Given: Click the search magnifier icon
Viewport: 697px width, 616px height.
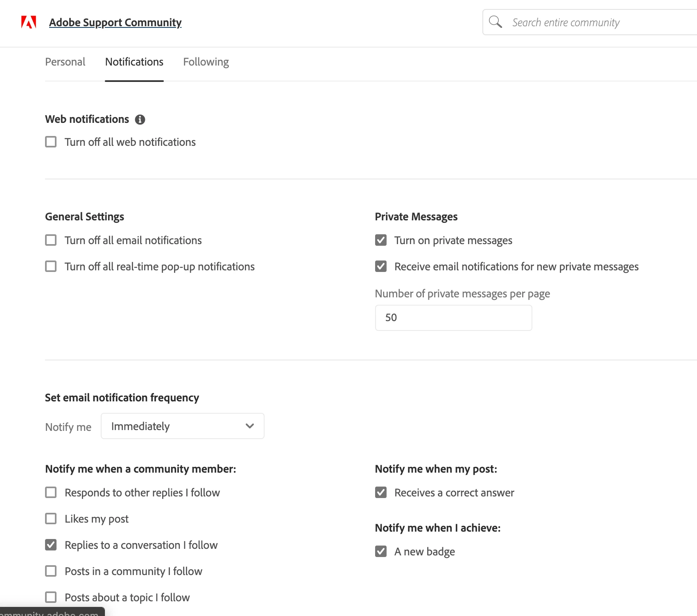Looking at the screenshot, I should pyautogui.click(x=495, y=22).
